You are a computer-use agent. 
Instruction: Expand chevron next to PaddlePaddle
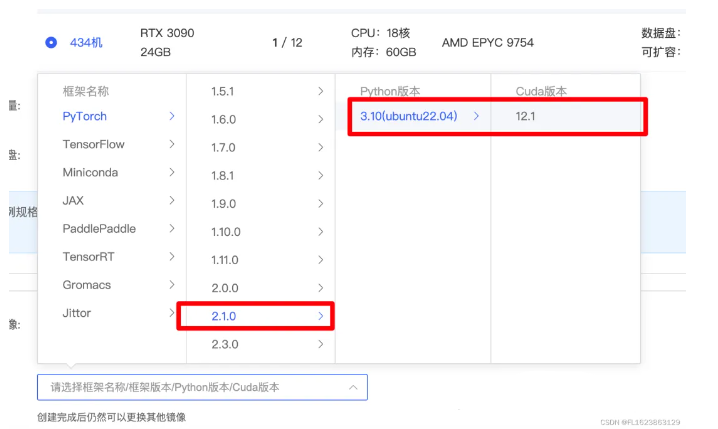coord(172,228)
